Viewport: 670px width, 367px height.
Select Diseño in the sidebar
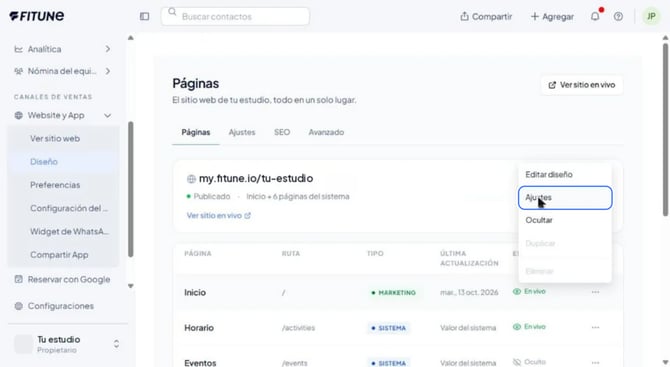point(63,161)
